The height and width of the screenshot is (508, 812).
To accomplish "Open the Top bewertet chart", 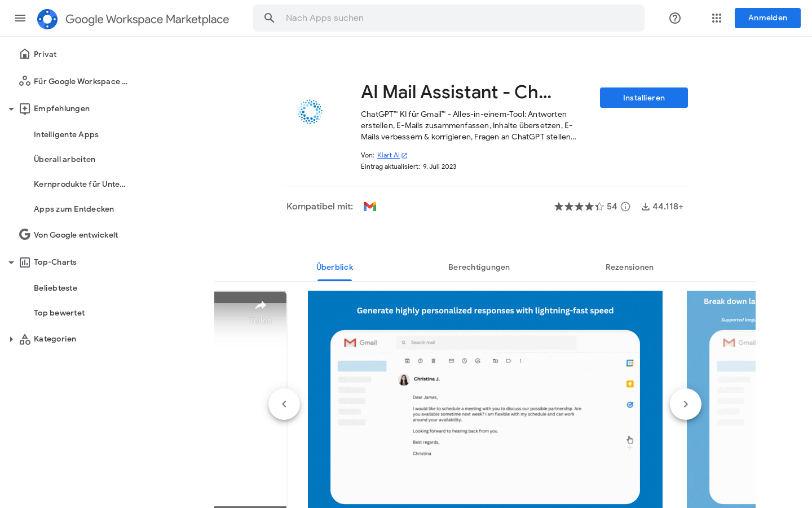I will point(59,313).
